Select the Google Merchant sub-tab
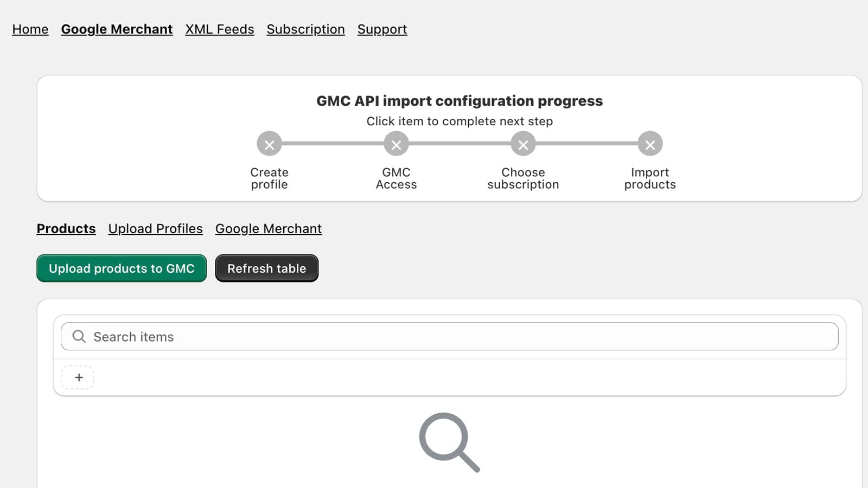This screenshot has width=868, height=488. [269, 229]
